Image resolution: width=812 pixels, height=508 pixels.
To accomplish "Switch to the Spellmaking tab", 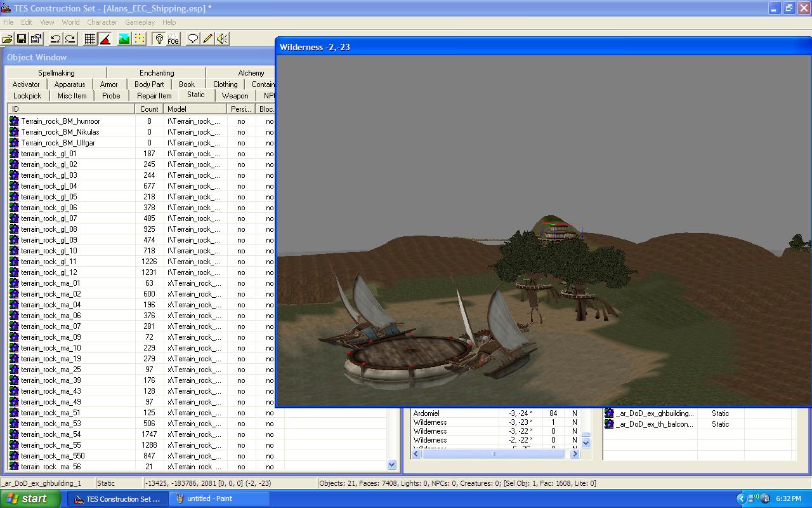I will [56, 73].
